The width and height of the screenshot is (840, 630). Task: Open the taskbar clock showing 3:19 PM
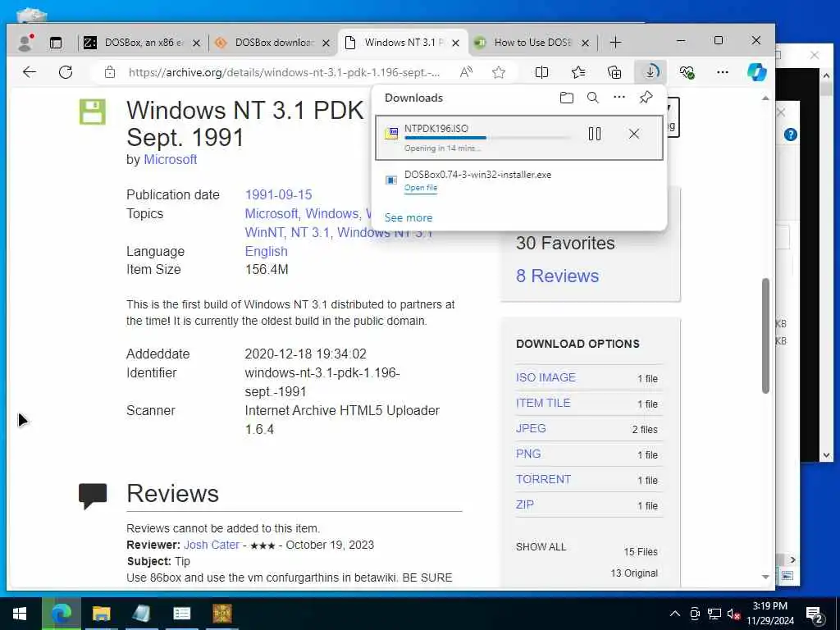point(769,614)
